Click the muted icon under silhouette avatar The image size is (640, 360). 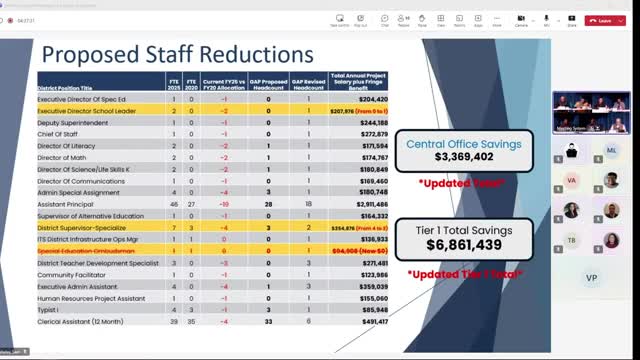coord(558,159)
